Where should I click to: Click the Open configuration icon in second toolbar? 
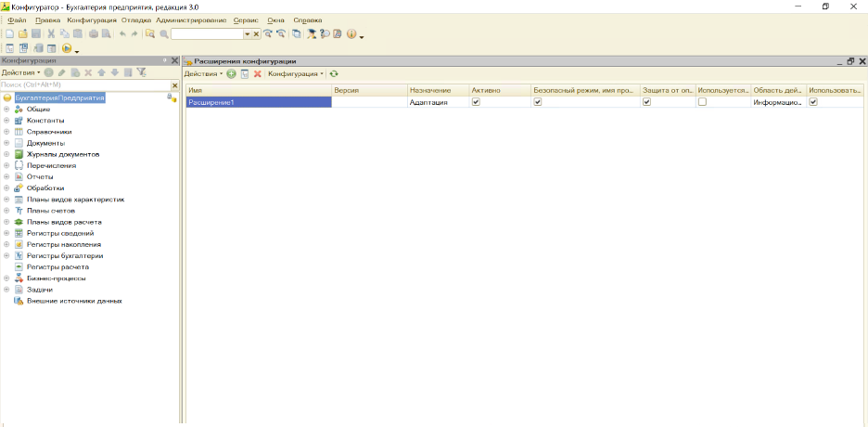[x=9, y=48]
